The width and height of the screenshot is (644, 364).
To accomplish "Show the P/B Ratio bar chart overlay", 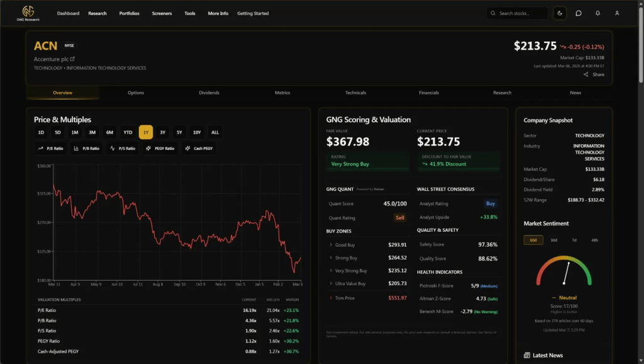I will (x=87, y=149).
